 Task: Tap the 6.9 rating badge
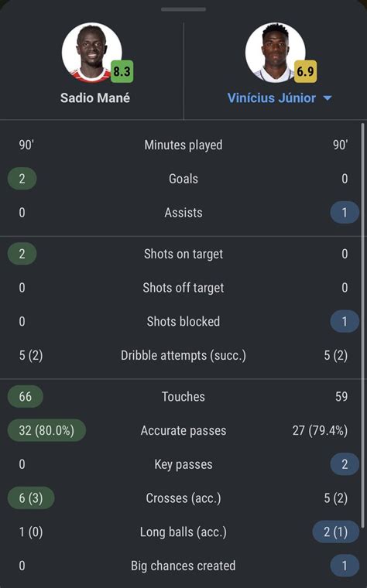(x=306, y=71)
